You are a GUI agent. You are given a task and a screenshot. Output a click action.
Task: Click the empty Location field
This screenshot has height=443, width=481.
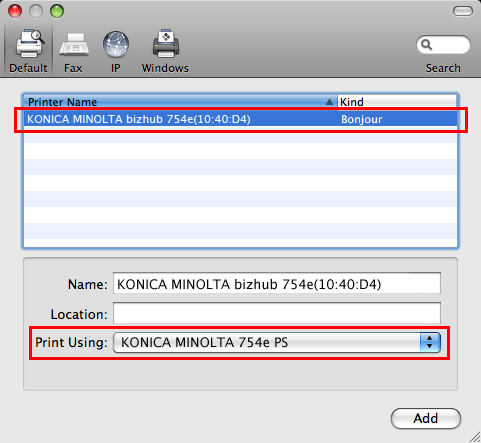click(277, 313)
